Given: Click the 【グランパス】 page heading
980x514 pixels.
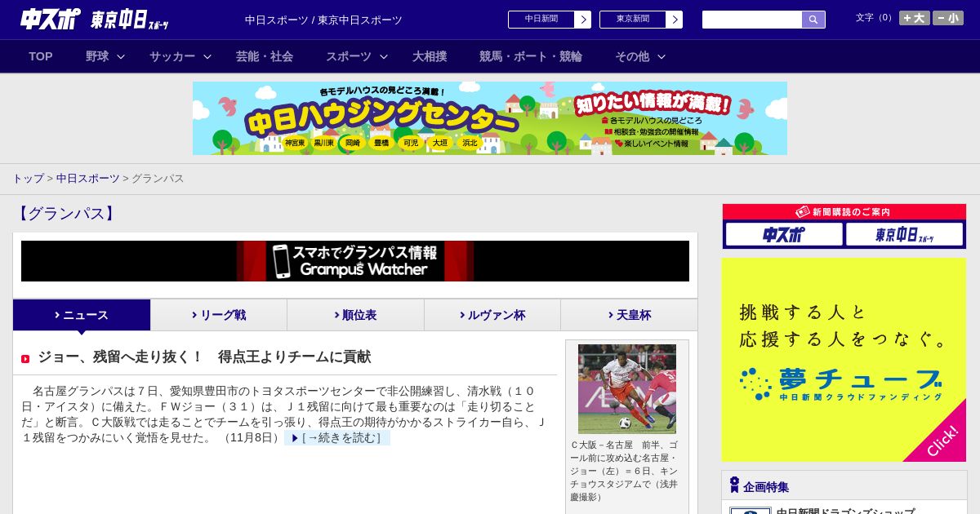Looking at the screenshot, I should click(66, 214).
